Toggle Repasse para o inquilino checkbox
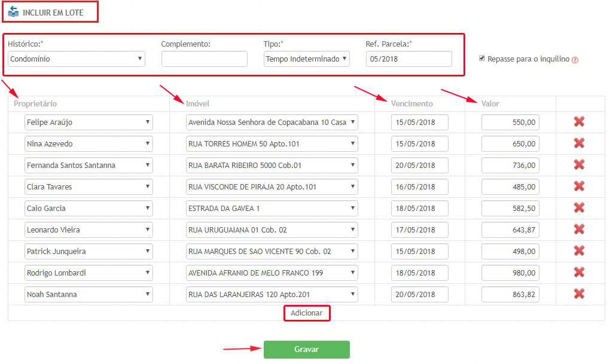 (x=482, y=59)
